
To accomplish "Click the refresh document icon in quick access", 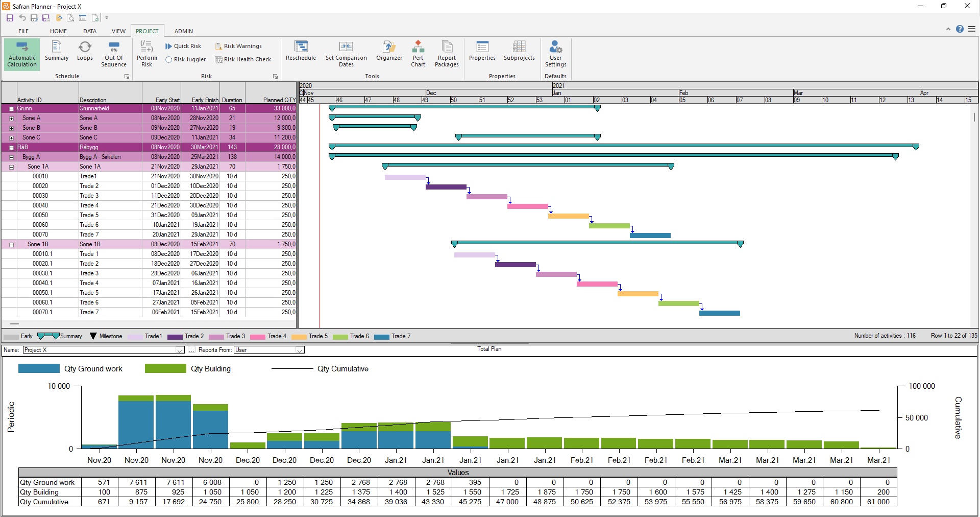I will tap(95, 18).
